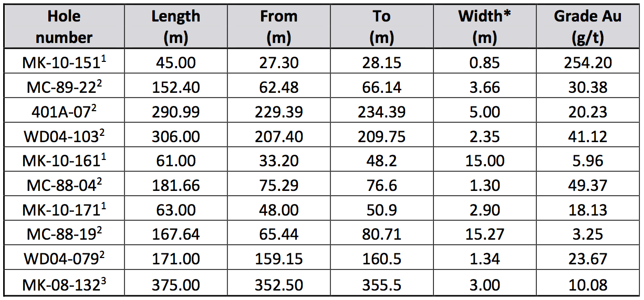Select the 80.71 To value
The height and width of the screenshot is (300, 644).
point(381,234)
